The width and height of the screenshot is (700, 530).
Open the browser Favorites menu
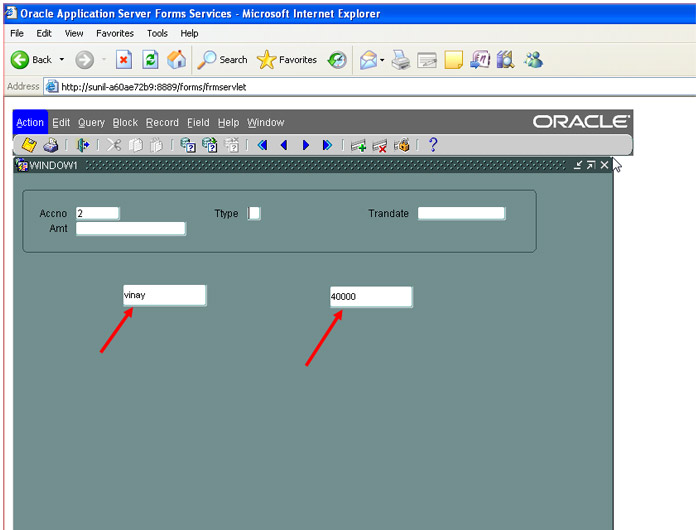point(115,33)
